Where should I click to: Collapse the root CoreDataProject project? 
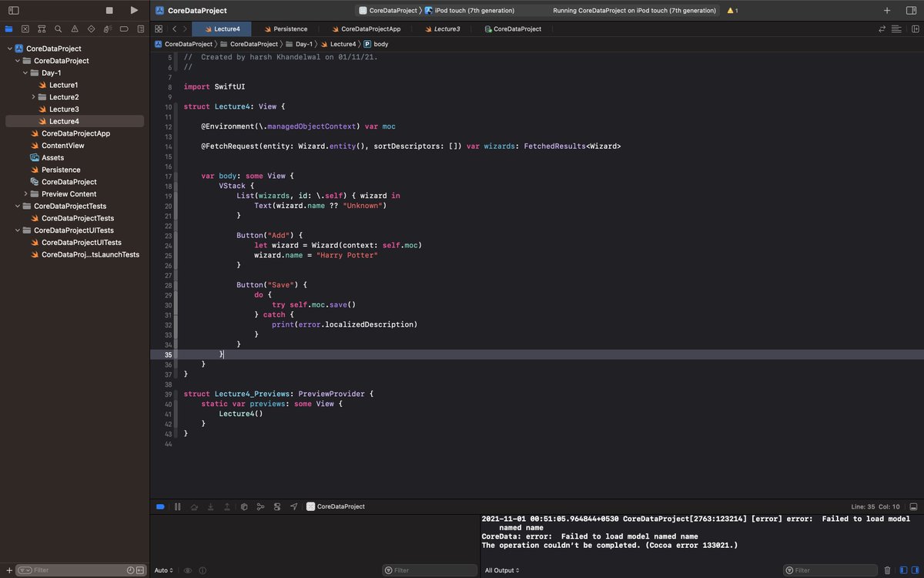tap(9, 49)
